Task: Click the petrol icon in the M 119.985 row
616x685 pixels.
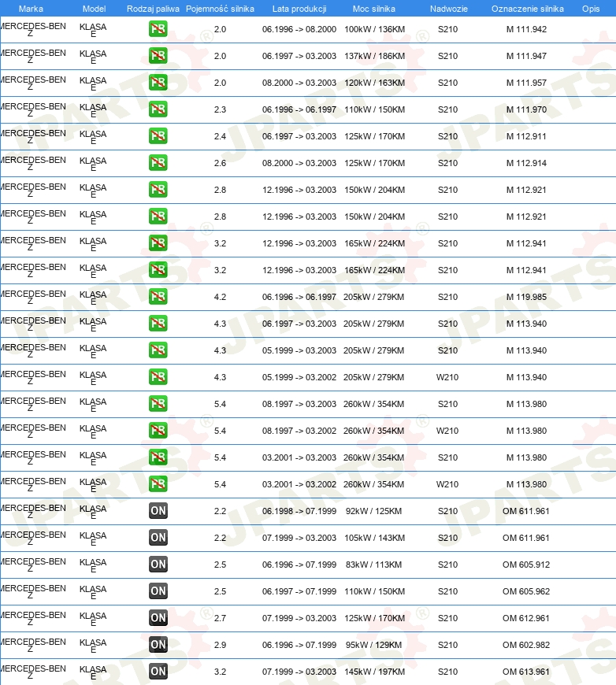Action: point(158,297)
